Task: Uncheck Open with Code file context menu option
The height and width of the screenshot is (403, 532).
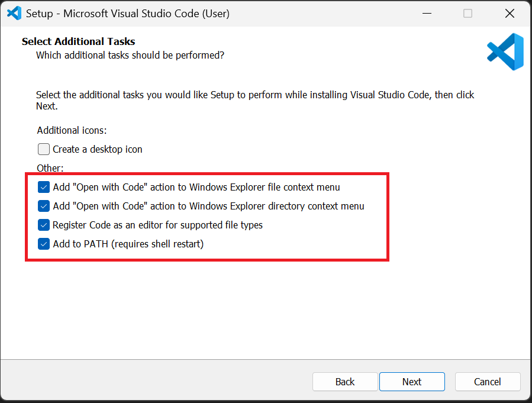Action: [43, 187]
